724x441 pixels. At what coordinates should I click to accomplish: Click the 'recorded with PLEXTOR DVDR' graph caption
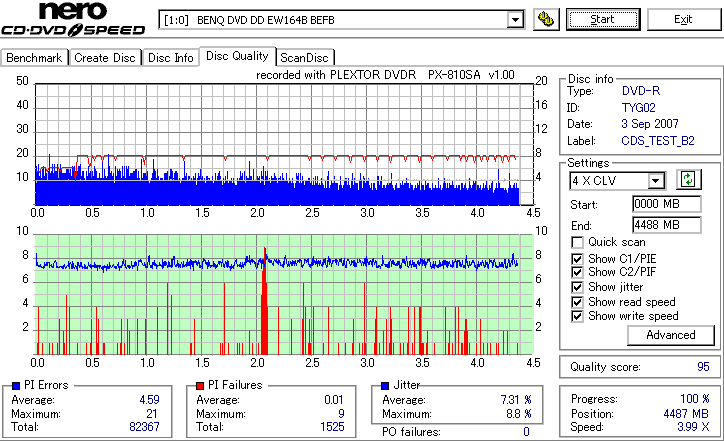pos(385,75)
